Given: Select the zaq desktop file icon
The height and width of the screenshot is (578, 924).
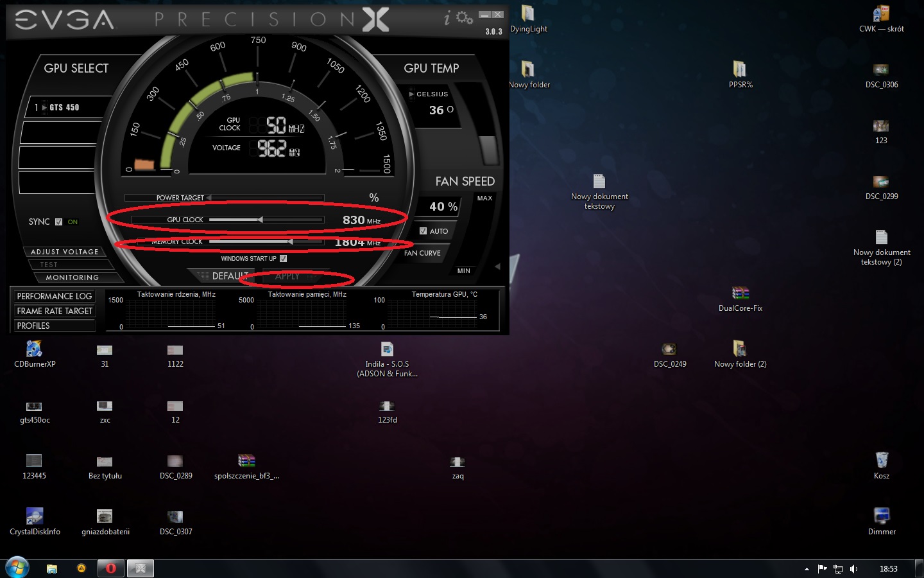Looking at the screenshot, I should click(x=458, y=467).
